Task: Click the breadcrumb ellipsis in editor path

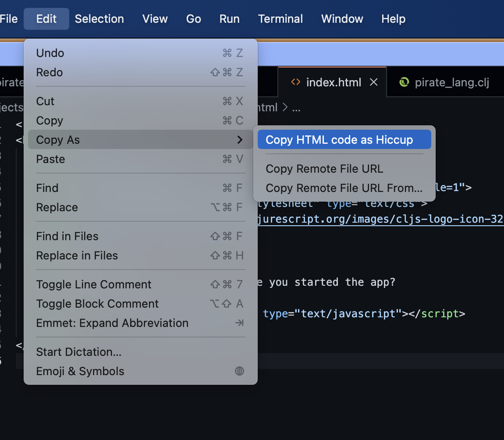Action: [x=296, y=108]
